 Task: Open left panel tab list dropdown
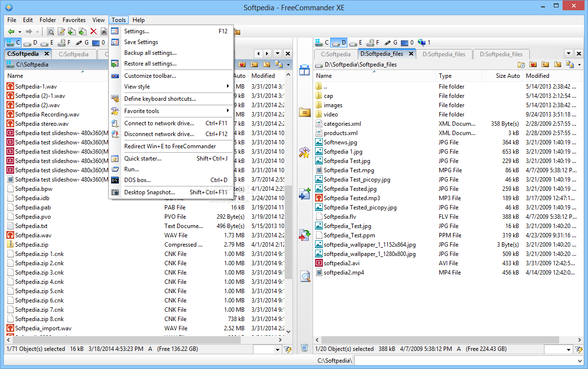[277, 54]
